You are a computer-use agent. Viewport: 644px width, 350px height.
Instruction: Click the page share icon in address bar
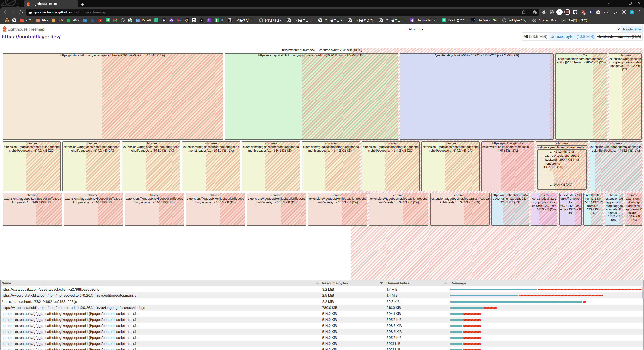pyautogui.click(x=524, y=12)
